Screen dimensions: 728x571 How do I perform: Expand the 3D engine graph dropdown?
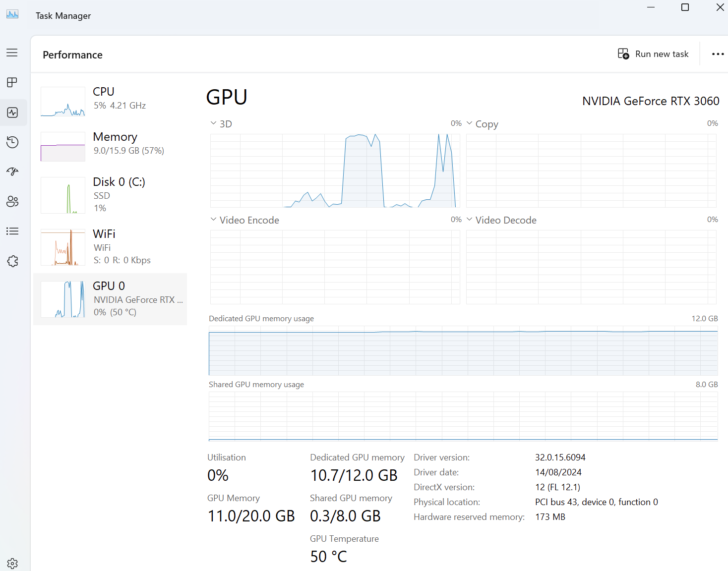coord(221,124)
